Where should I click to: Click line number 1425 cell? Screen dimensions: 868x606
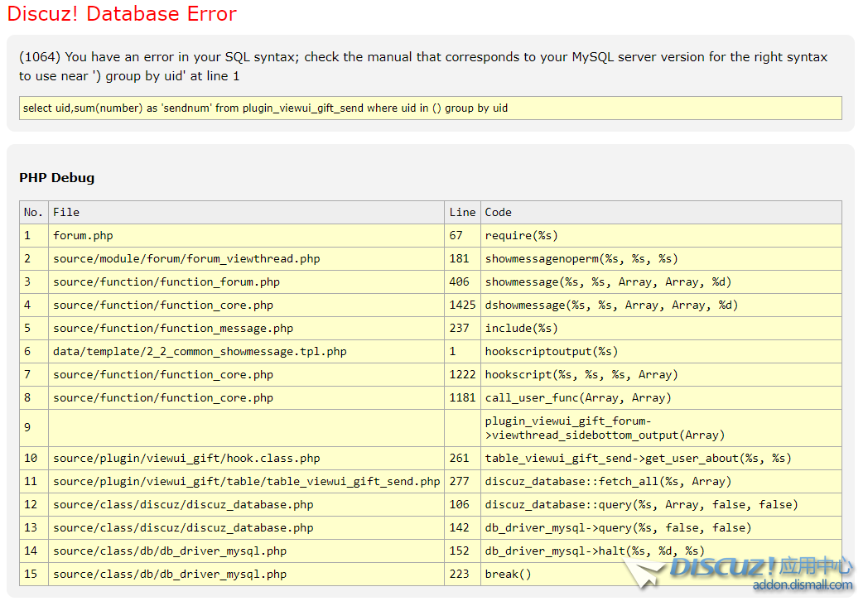(x=462, y=305)
